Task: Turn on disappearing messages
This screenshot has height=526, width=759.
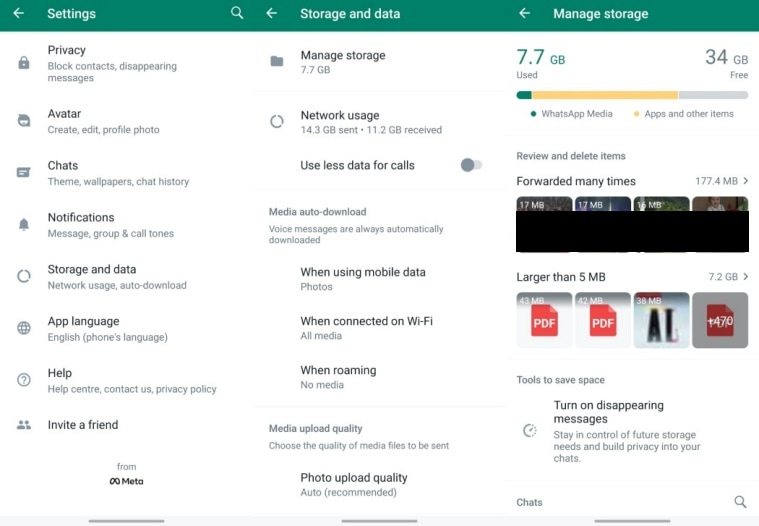Action: tap(632, 431)
